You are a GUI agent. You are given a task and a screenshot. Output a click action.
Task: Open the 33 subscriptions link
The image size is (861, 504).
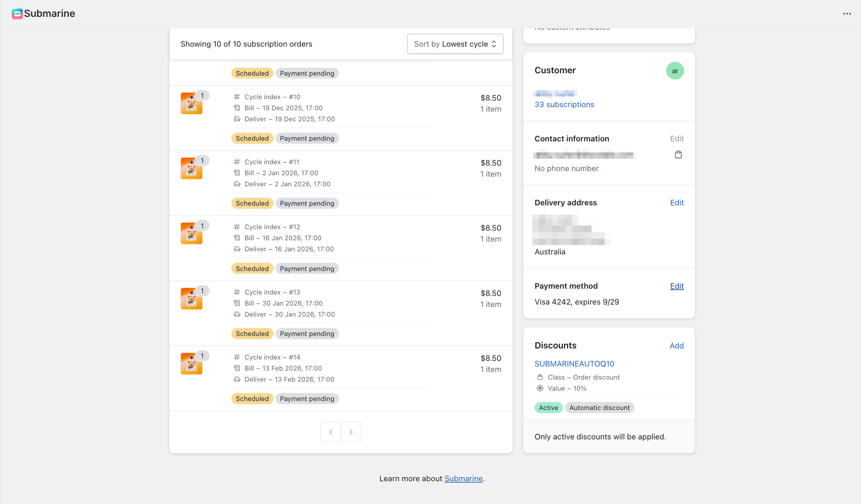coord(564,104)
